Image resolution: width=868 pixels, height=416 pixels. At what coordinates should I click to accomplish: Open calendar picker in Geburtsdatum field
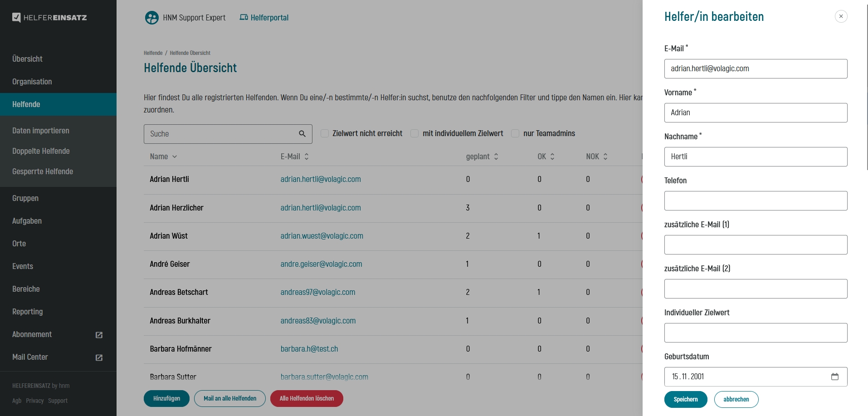tap(834, 377)
